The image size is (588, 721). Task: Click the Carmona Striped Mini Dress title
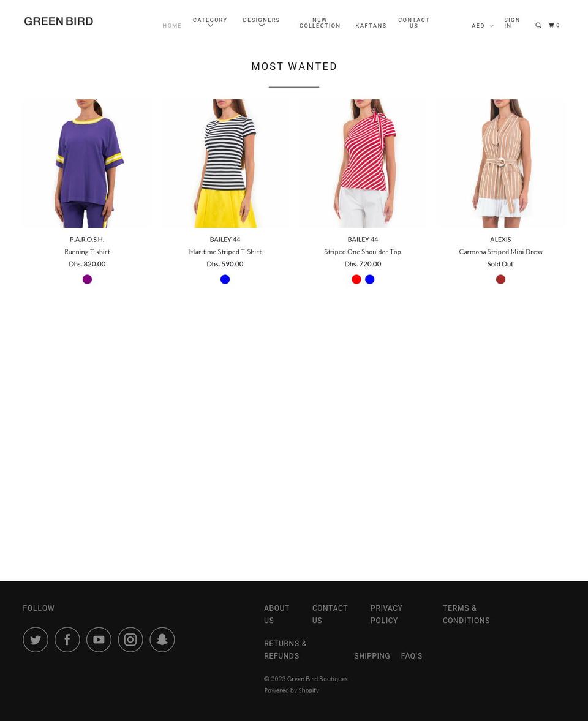tap(500, 252)
